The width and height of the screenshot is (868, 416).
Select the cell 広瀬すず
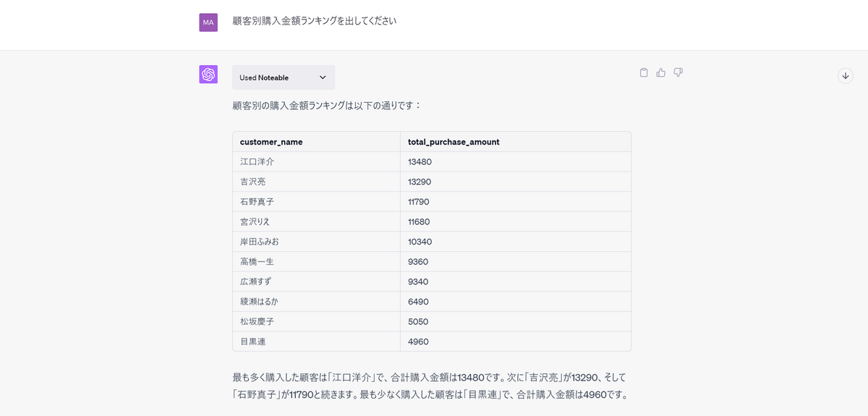pos(316,281)
